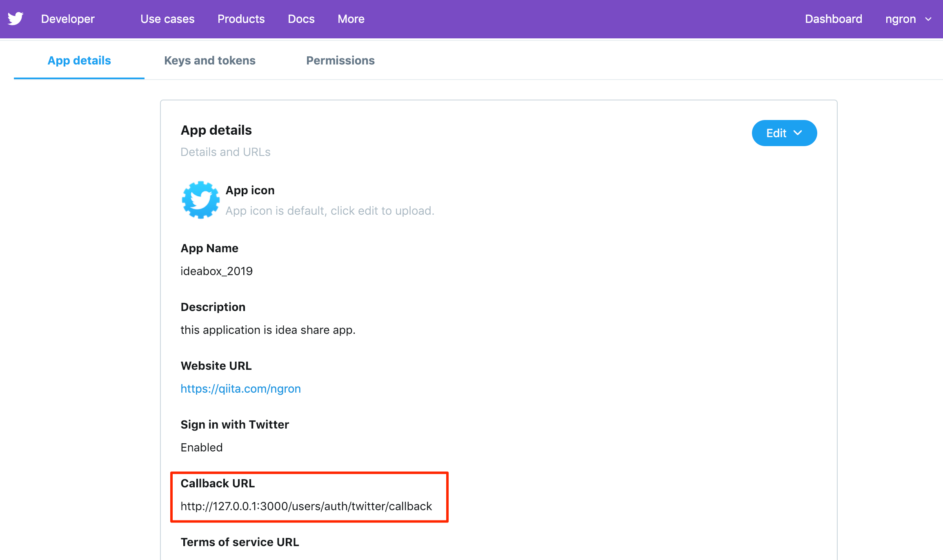Click the Twitter bird logo
Viewport: 943px width, 560px height.
16,18
